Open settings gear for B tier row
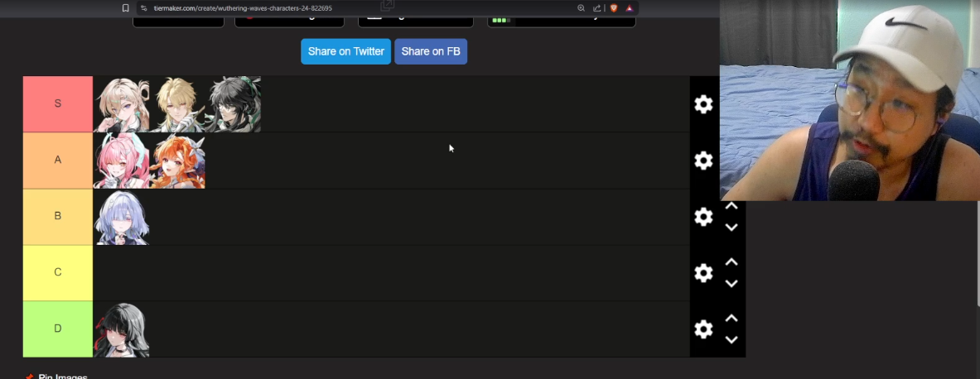The image size is (980, 379). click(x=703, y=217)
